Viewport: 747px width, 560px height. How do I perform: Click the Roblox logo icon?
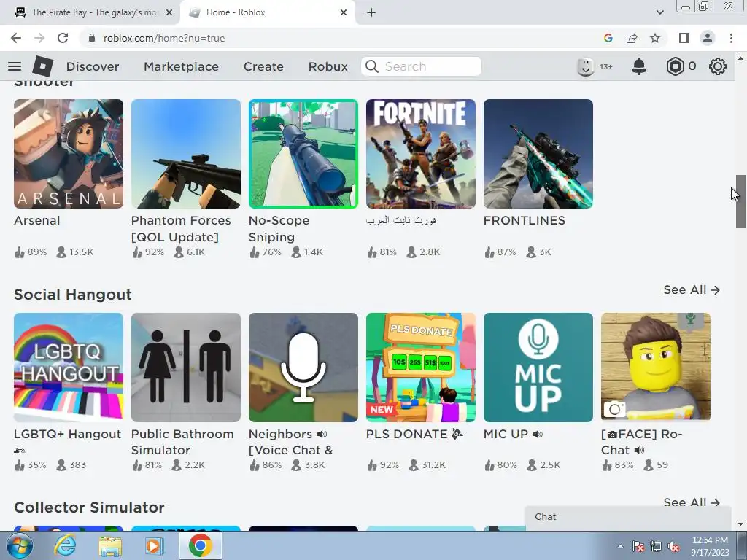coord(43,66)
